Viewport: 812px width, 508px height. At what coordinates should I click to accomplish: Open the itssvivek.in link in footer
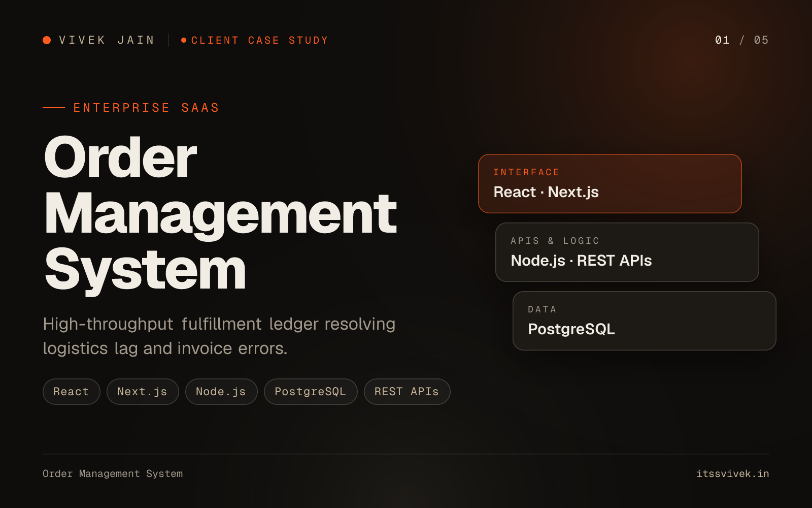click(733, 473)
